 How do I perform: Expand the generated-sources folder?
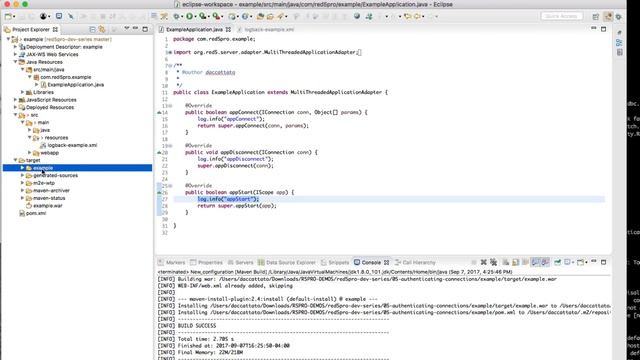[23, 175]
